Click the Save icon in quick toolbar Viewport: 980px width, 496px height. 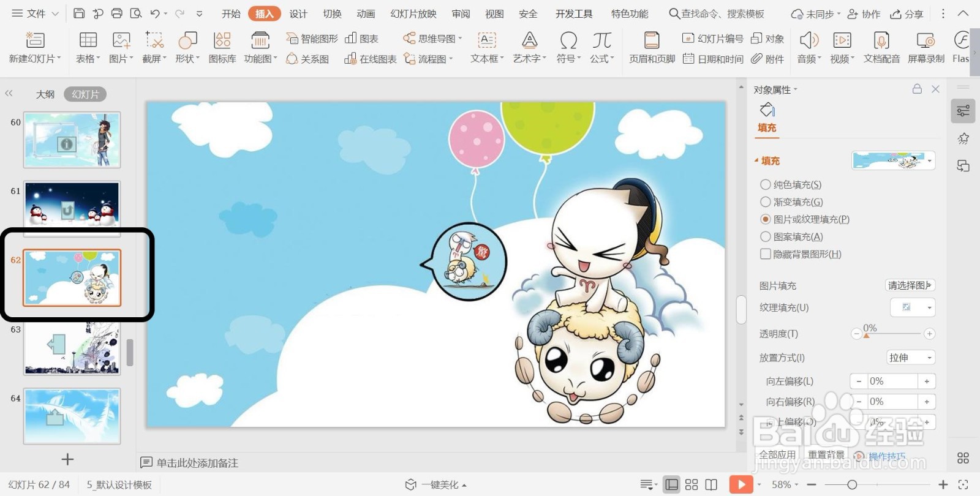[x=79, y=13]
